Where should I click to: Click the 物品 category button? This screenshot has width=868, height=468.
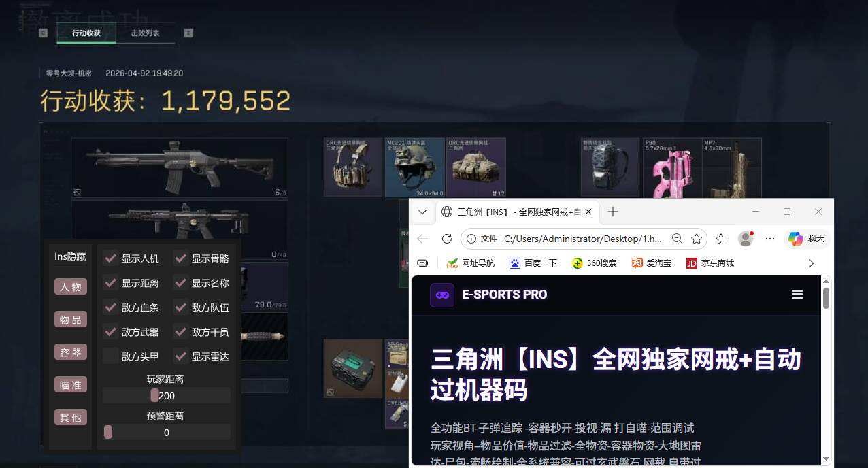pos(71,320)
